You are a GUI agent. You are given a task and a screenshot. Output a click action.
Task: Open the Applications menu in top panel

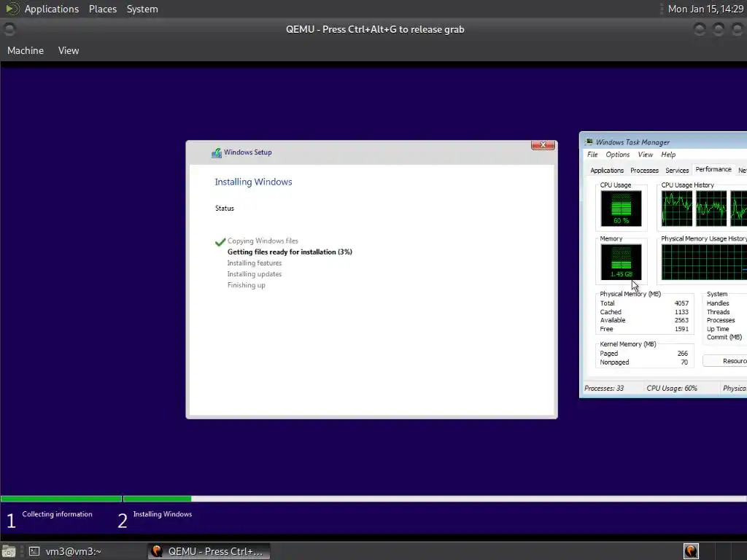click(52, 9)
